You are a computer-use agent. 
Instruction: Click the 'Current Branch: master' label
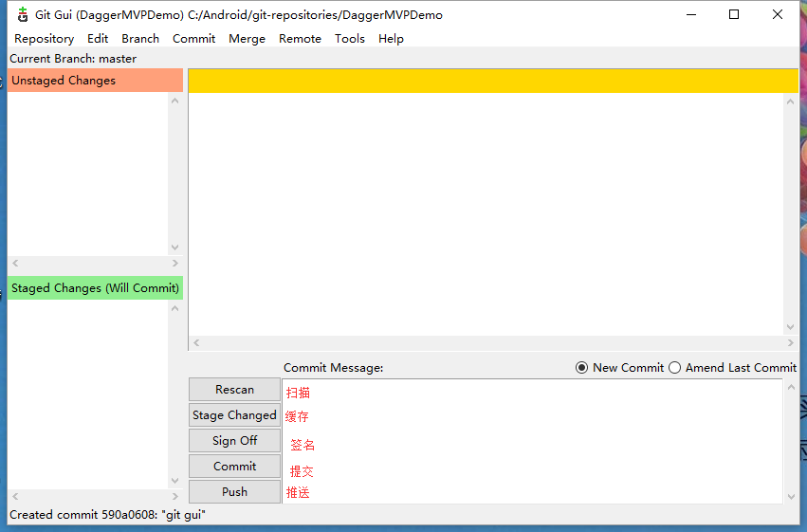click(x=73, y=59)
